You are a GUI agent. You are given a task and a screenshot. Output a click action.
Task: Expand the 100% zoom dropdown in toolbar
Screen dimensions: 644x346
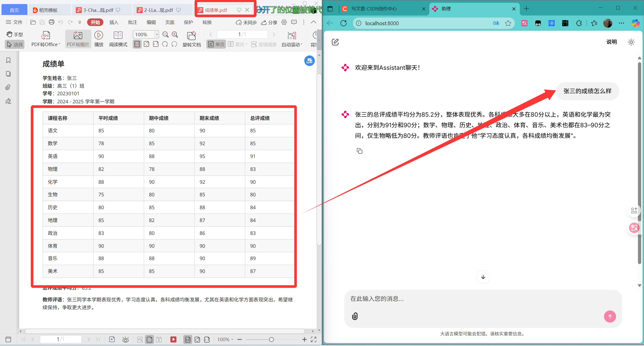[157, 34]
